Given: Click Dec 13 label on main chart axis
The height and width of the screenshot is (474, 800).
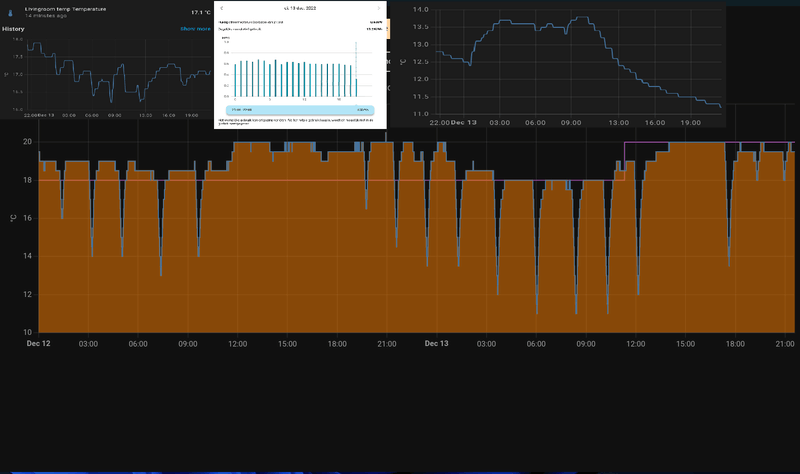Looking at the screenshot, I should point(437,343).
